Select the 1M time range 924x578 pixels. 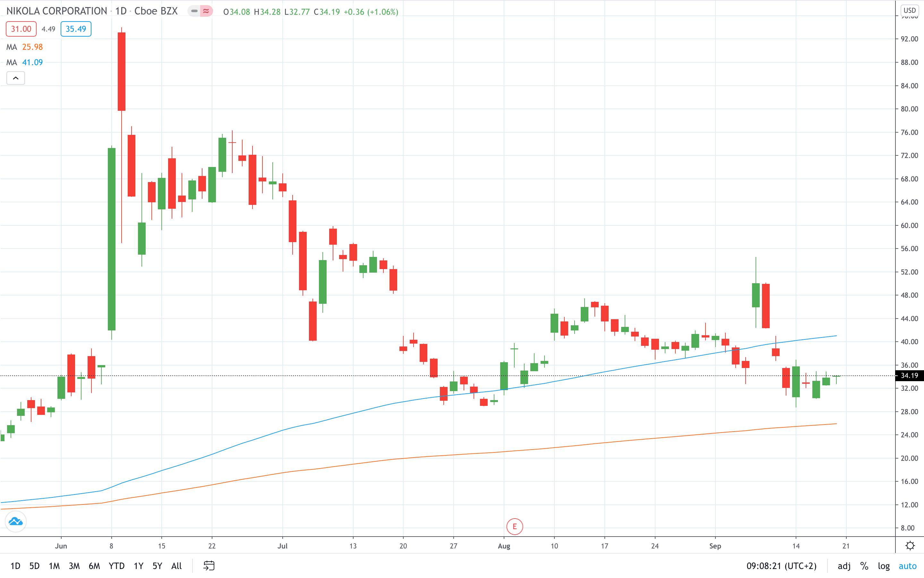pyautogui.click(x=54, y=566)
